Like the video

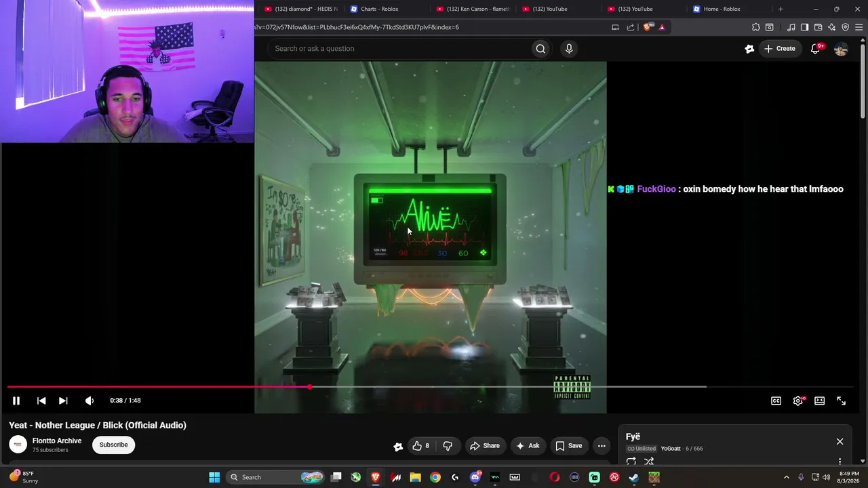(x=421, y=445)
